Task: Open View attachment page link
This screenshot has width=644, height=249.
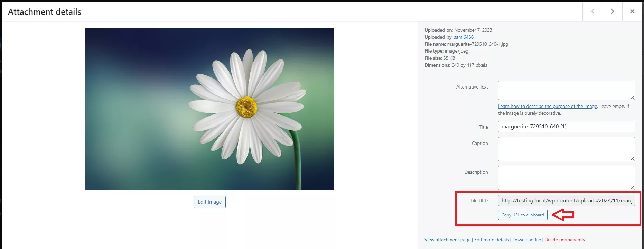Action: [x=448, y=240]
